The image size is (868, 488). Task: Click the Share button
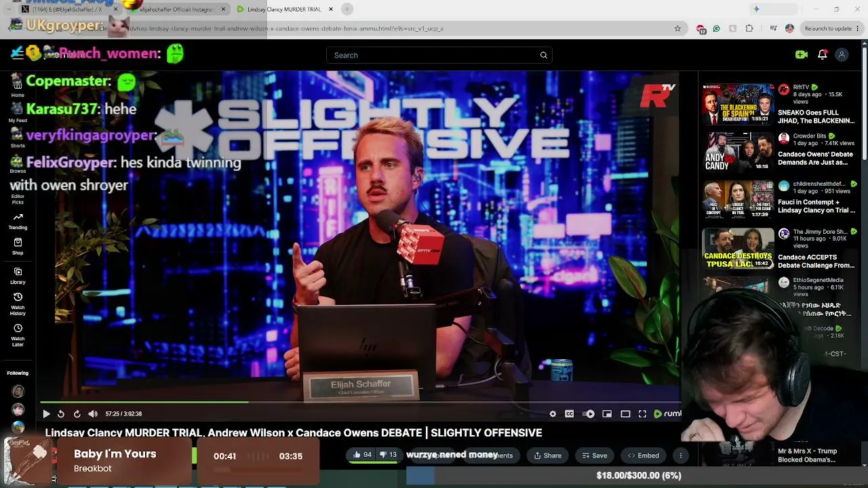547,455
